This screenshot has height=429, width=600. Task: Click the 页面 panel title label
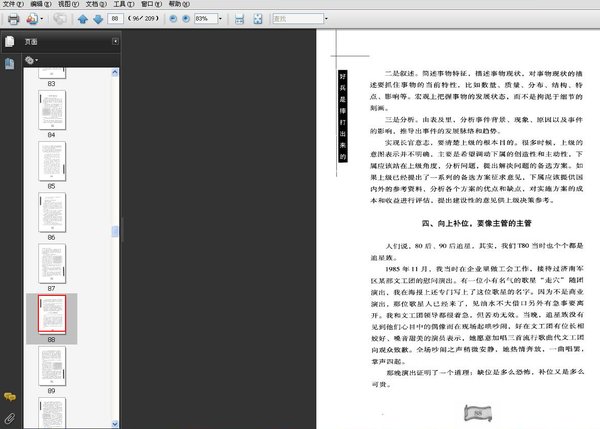pyautogui.click(x=31, y=42)
